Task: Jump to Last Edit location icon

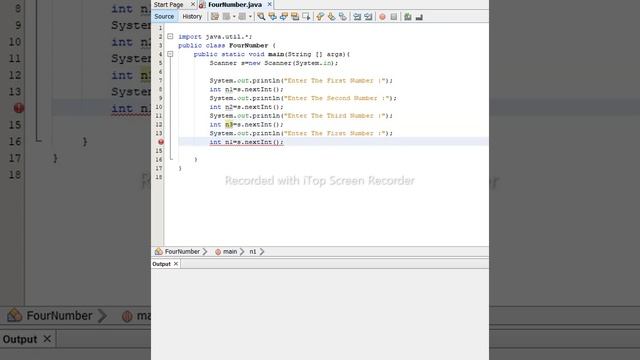Action: pos(215,17)
